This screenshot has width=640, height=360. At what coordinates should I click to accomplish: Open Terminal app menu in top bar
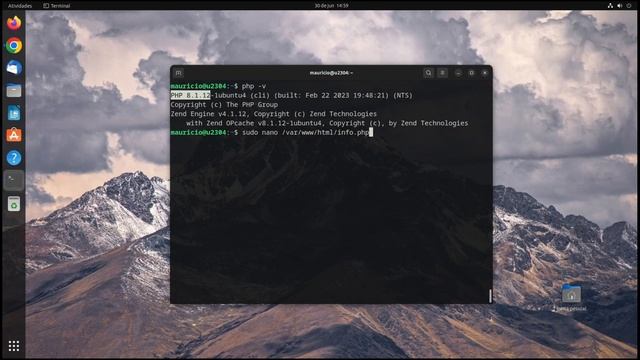57,6
